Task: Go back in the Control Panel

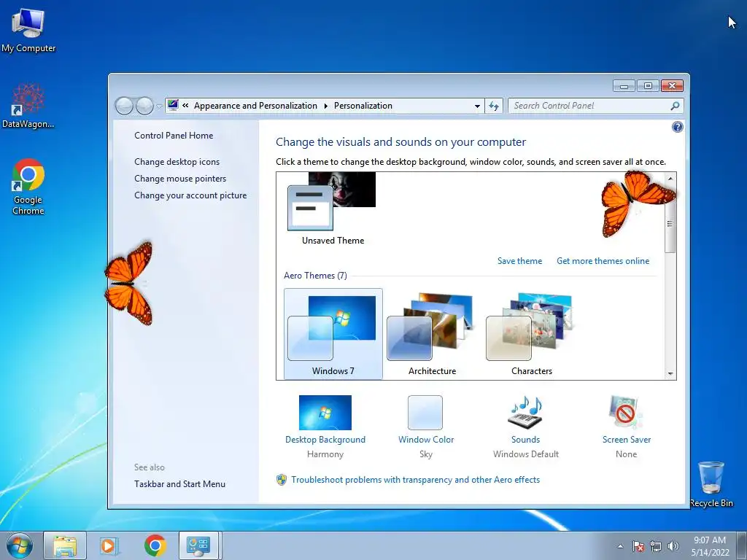Action: (x=124, y=106)
